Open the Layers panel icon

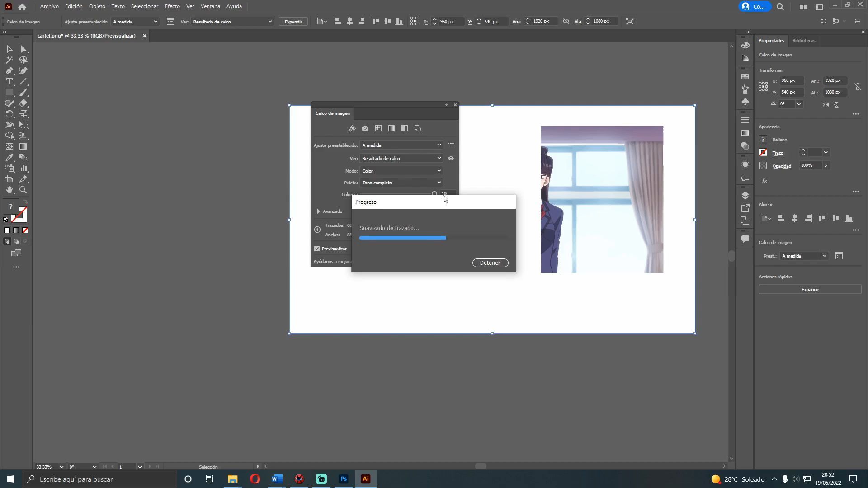(745, 196)
